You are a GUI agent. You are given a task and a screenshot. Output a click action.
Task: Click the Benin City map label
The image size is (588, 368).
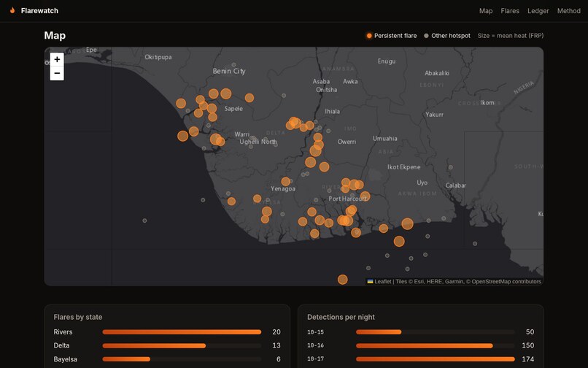pos(229,71)
